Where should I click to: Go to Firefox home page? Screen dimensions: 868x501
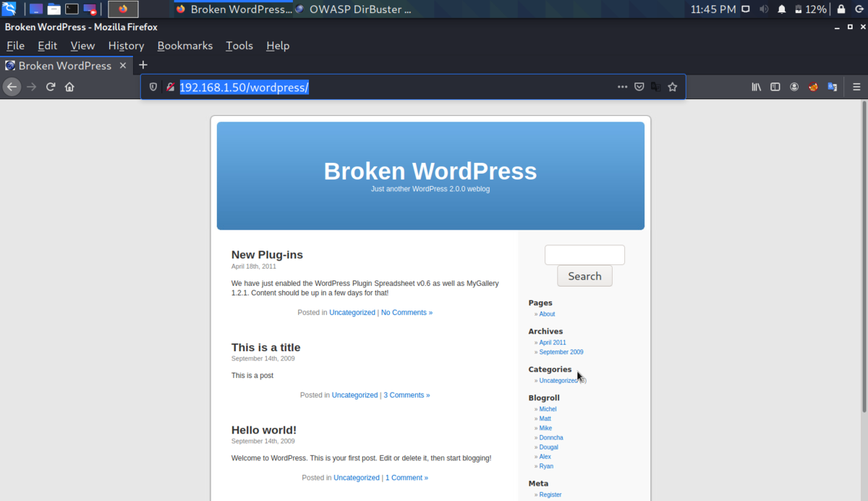coord(69,87)
